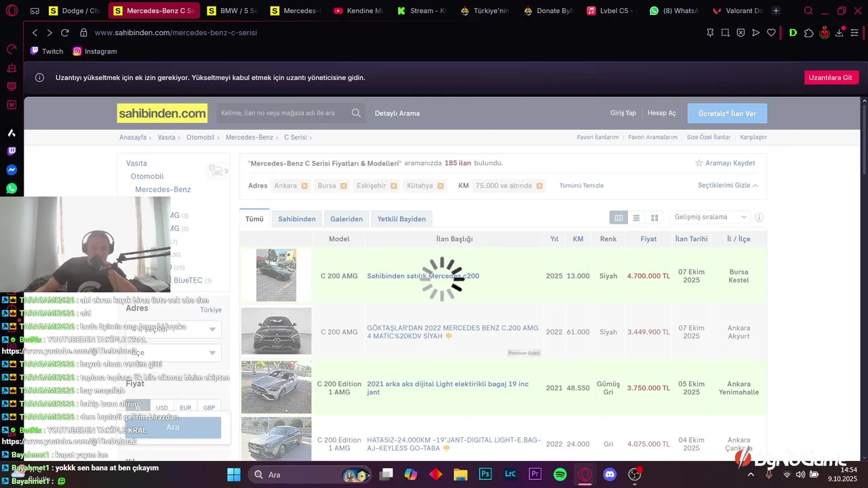Click the sorting info icon
The width and height of the screenshot is (868, 488).
(x=759, y=218)
